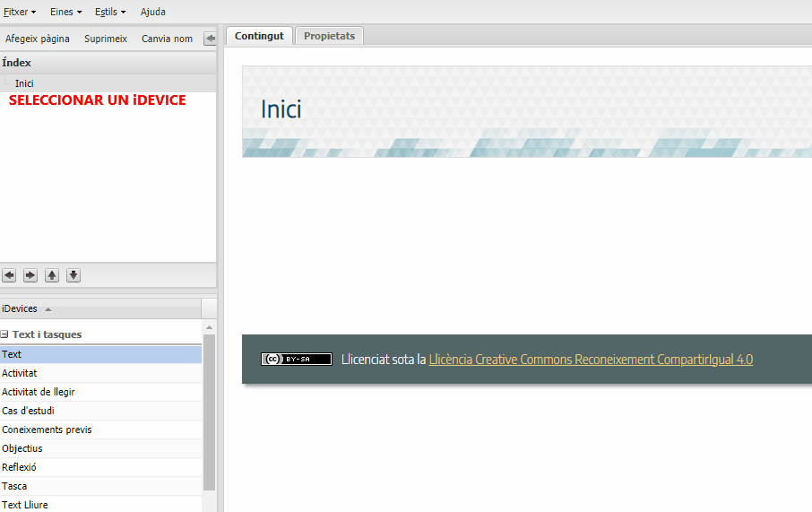Select the Activitat iDevice
This screenshot has width=812, height=512.
click(100, 373)
